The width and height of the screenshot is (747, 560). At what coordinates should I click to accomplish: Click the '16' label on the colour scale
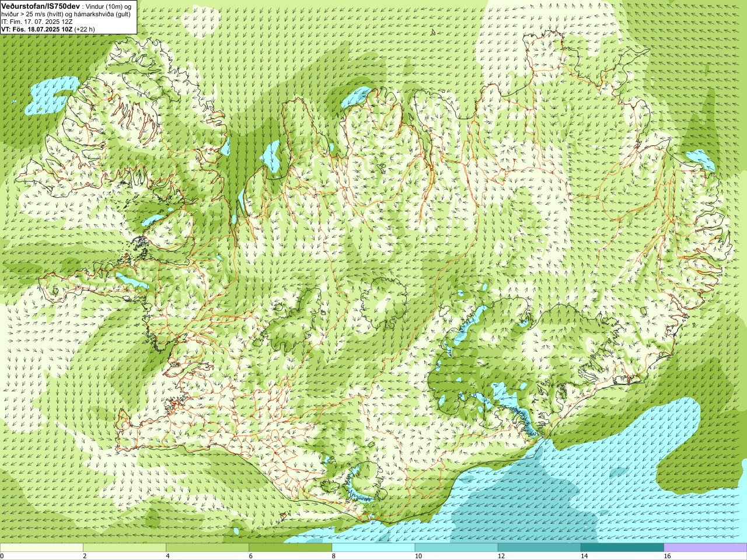(668, 556)
